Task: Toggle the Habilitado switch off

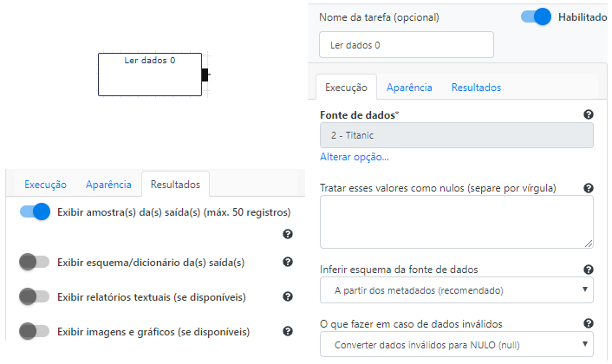Action: (x=536, y=16)
